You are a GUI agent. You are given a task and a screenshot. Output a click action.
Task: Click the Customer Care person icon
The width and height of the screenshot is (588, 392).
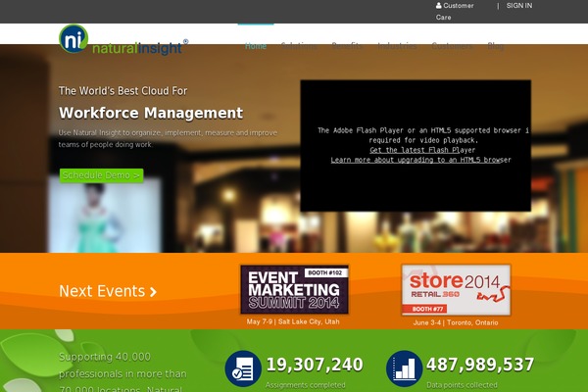click(439, 6)
